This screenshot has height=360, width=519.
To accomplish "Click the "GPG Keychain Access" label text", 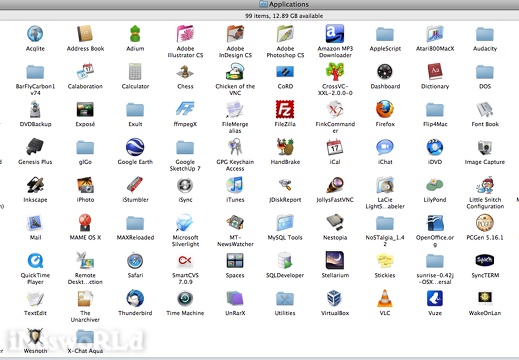I will click(235, 165).
